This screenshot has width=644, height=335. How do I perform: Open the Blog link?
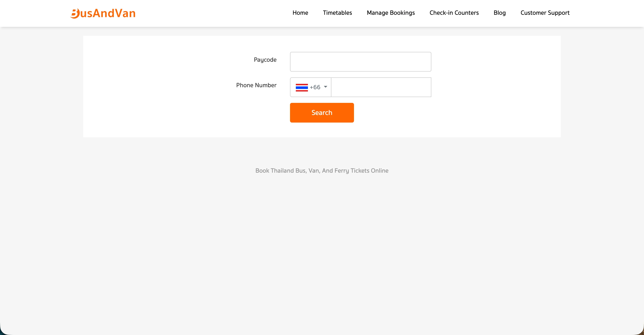[x=500, y=13]
